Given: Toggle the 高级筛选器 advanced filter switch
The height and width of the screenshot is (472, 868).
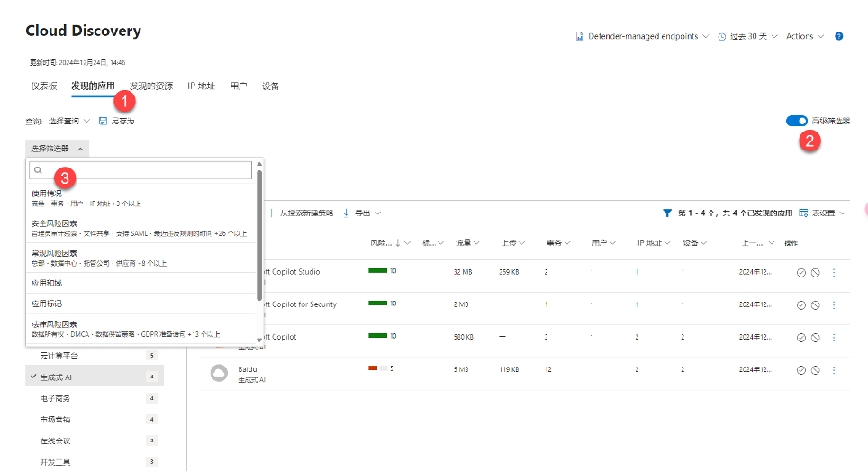Looking at the screenshot, I should point(797,121).
